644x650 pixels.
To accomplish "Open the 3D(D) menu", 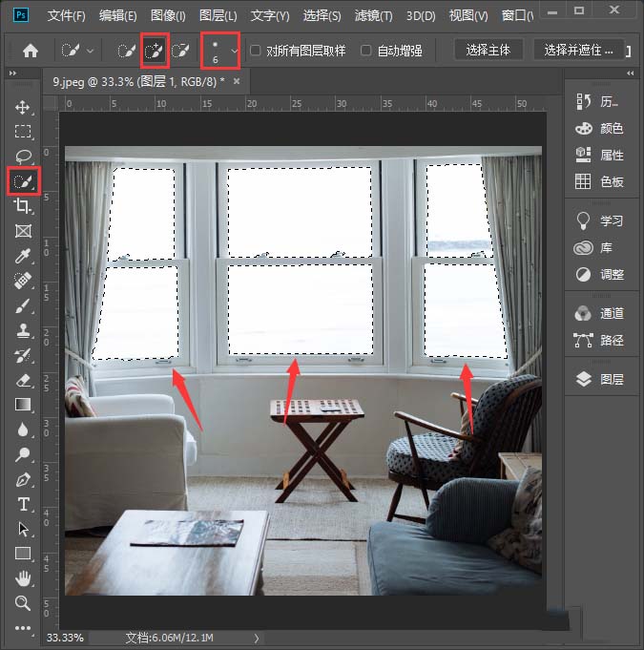I will click(x=421, y=16).
